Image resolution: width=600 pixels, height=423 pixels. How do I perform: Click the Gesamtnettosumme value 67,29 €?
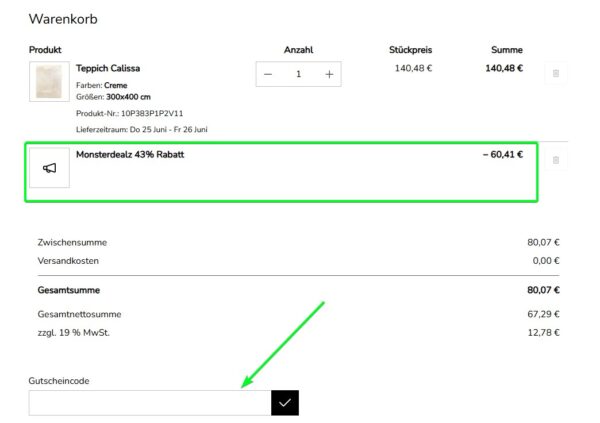(x=543, y=314)
